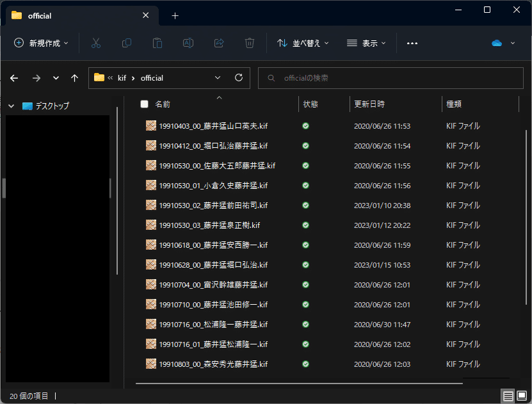This screenshot has height=404, width=532.
Task: Select file 19910716_01_藤井猛松浦隆一.kif
Action: pos(213,344)
